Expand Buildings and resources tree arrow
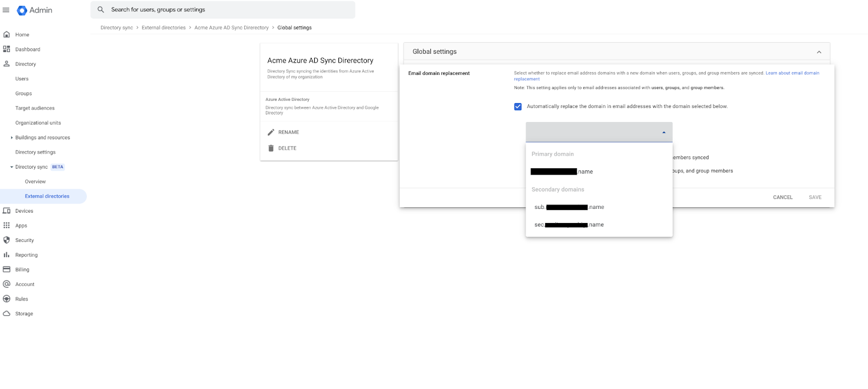 point(12,137)
